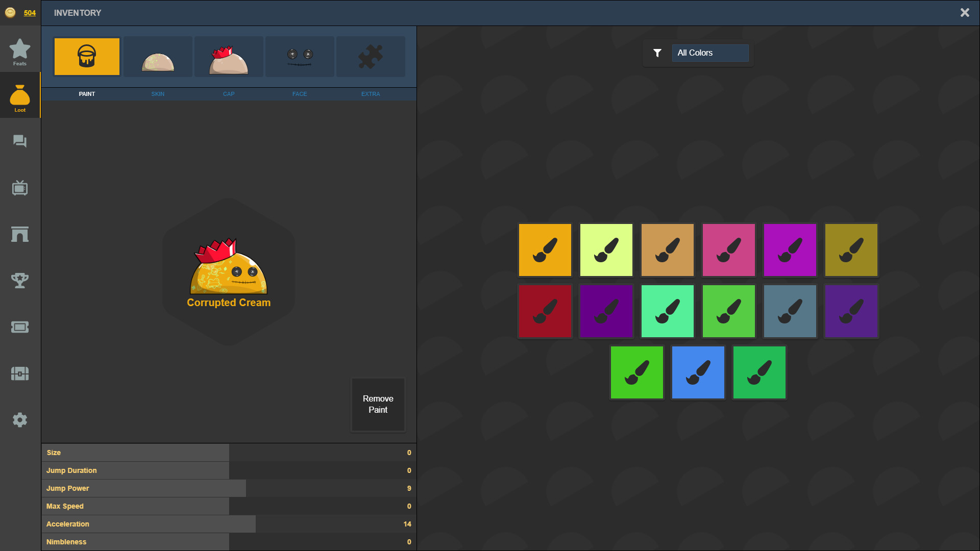Click the ticket icon in the sidebar

(x=20, y=327)
